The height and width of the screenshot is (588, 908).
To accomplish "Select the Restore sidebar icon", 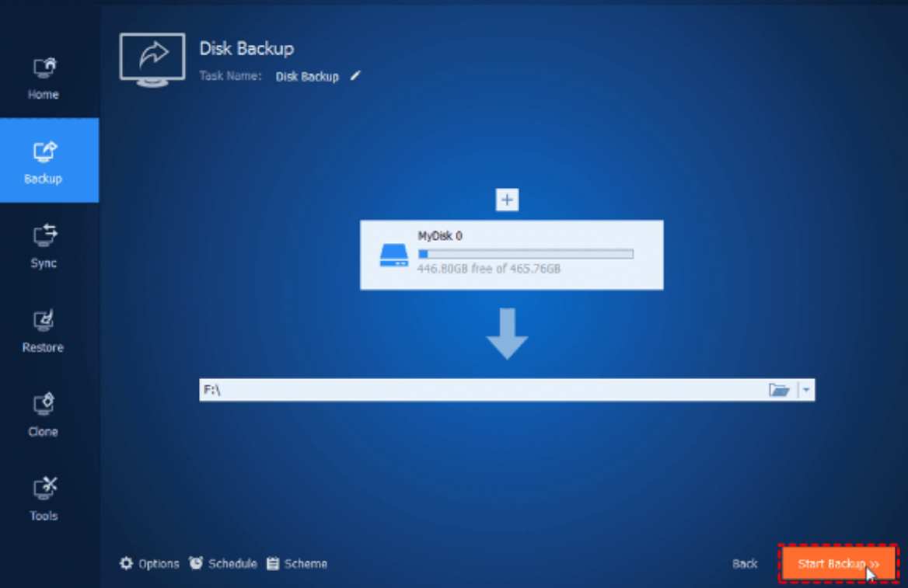I will 44,320.
